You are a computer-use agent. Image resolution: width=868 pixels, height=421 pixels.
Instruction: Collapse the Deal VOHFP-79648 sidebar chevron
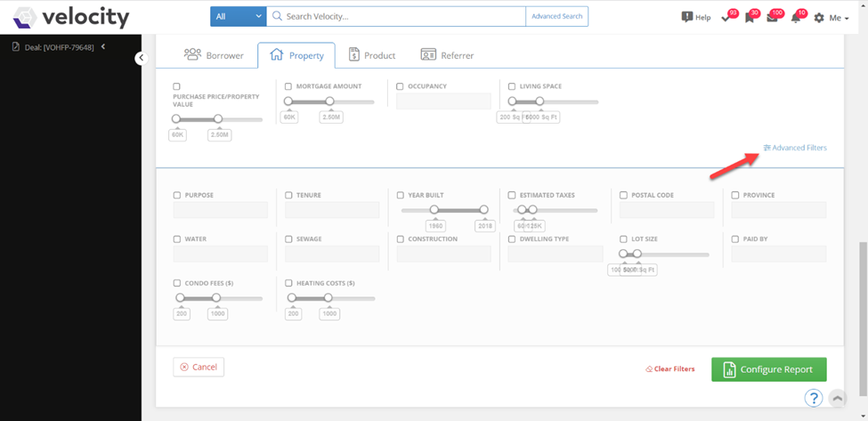(x=103, y=47)
